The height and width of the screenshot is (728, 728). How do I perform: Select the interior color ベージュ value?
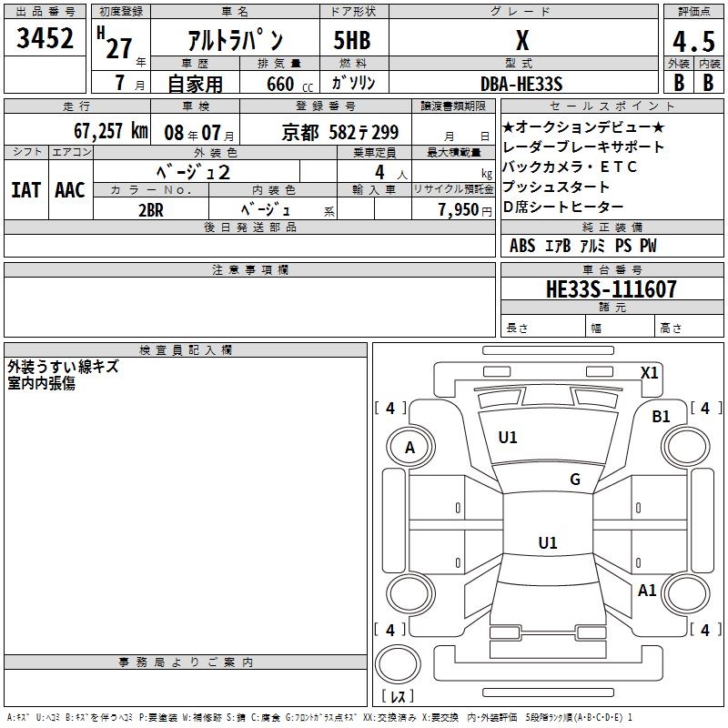pos(266,210)
